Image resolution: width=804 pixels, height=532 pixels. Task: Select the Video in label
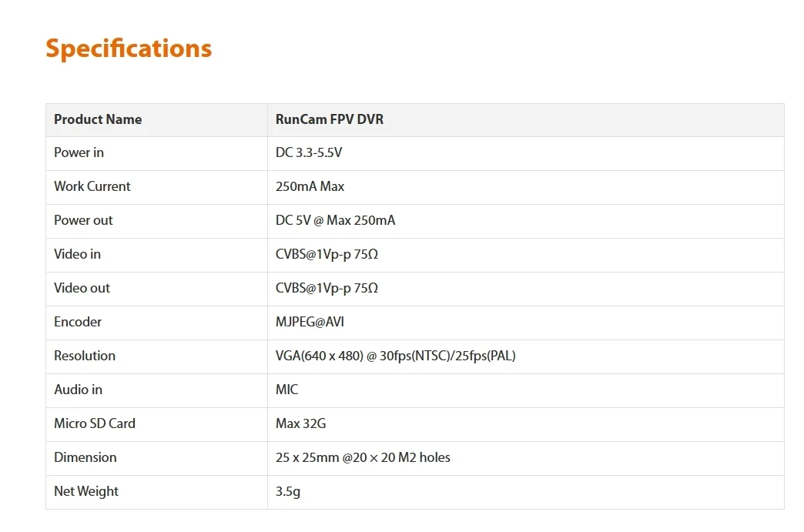tap(78, 254)
